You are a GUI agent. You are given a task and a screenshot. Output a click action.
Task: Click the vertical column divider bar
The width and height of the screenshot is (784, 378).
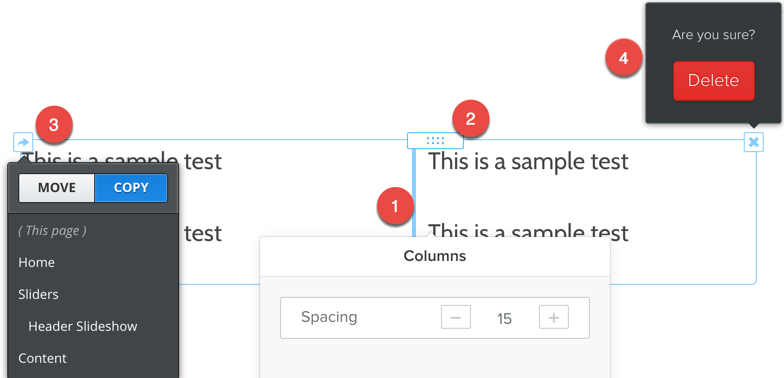414,192
